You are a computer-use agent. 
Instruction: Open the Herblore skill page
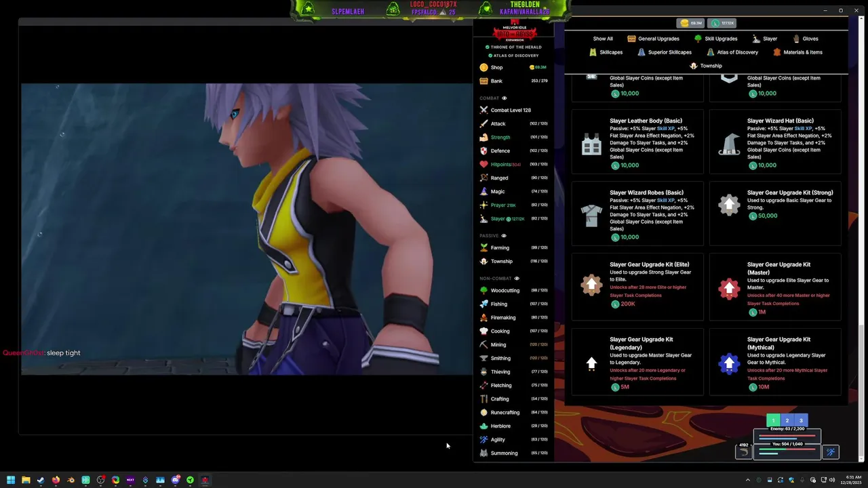[x=514, y=426]
